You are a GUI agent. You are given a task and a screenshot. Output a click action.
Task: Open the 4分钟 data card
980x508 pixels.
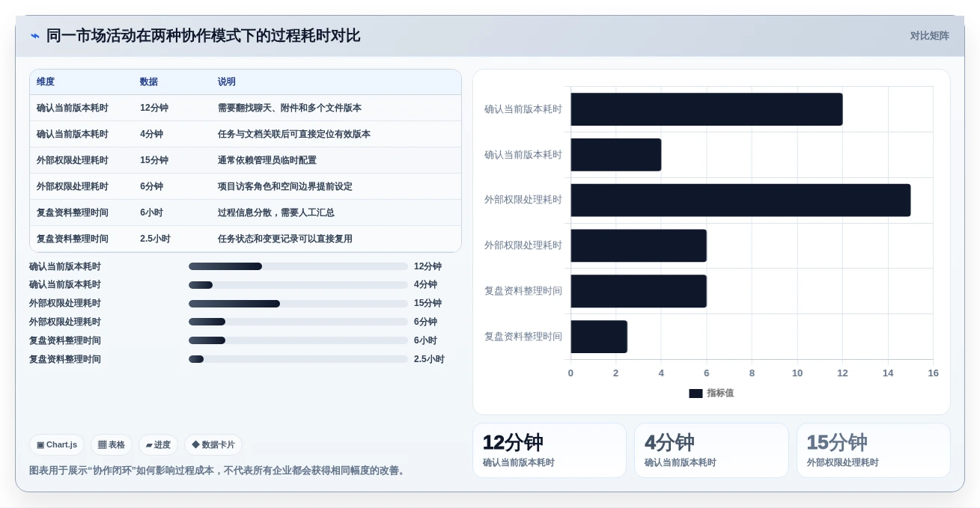click(x=711, y=450)
